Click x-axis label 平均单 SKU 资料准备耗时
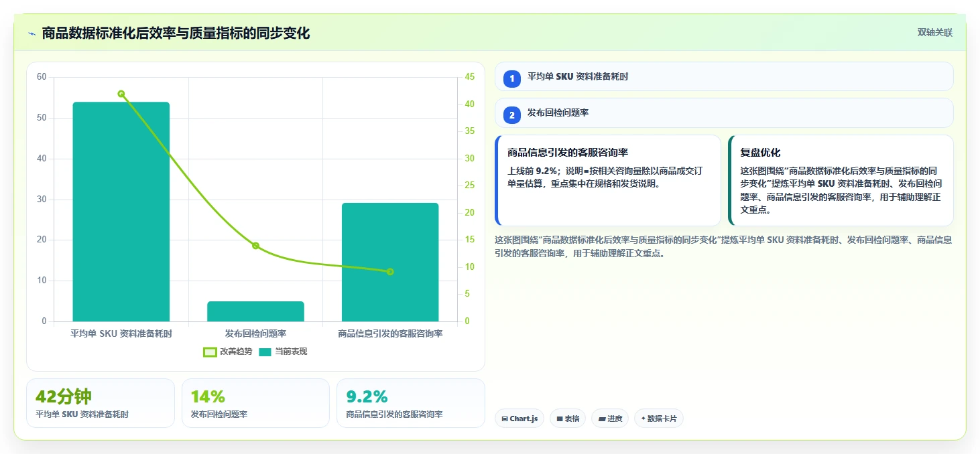This screenshot has height=454, width=980. pyautogui.click(x=121, y=333)
